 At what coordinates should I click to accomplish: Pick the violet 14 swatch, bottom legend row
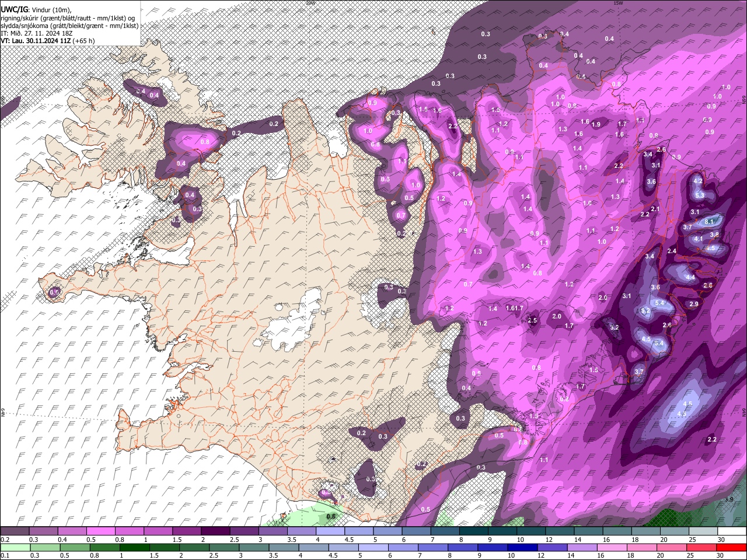[x=582, y=548]
